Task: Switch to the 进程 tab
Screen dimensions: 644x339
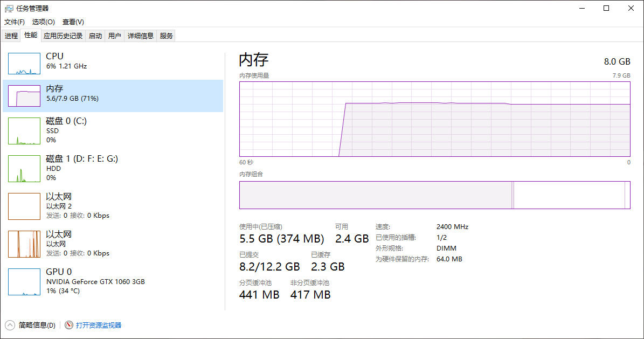Action: (11, 36)
